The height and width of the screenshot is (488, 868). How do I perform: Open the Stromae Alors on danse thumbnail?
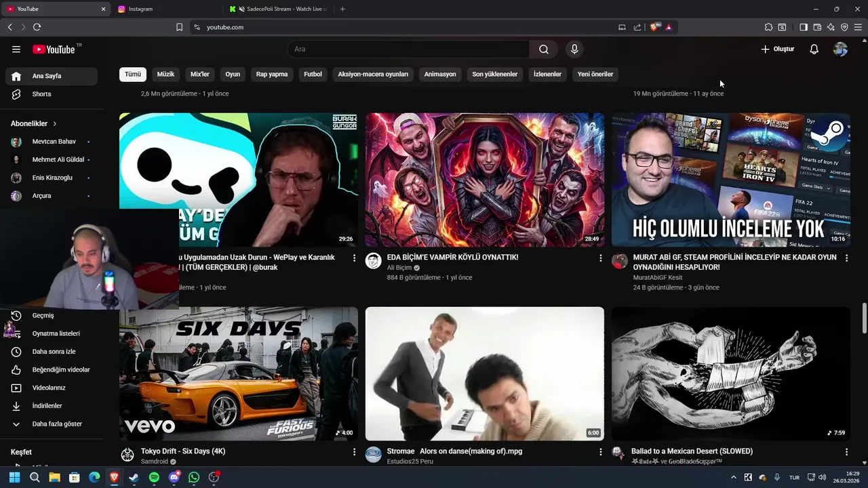(485, 373)
